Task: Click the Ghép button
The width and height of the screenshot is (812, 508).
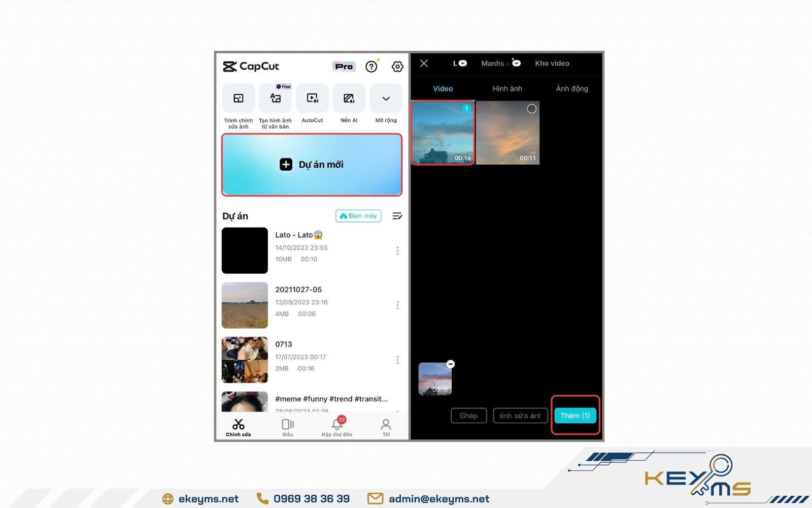Action: coord(469,416)
